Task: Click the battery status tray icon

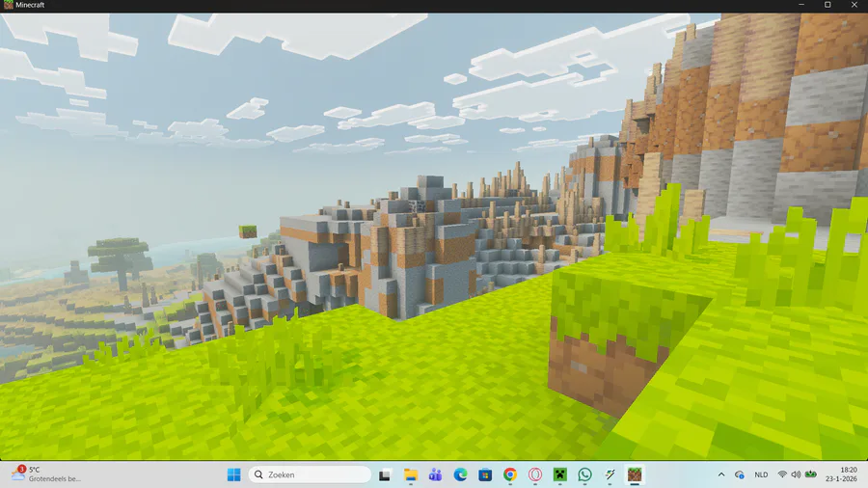Action: (811, 474)
